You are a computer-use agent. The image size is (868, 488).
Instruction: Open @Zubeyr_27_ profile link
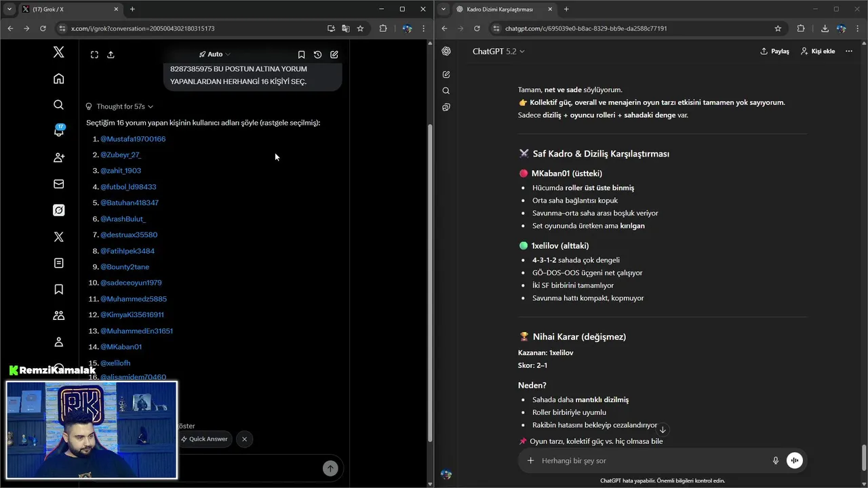[x=121, y=155]
